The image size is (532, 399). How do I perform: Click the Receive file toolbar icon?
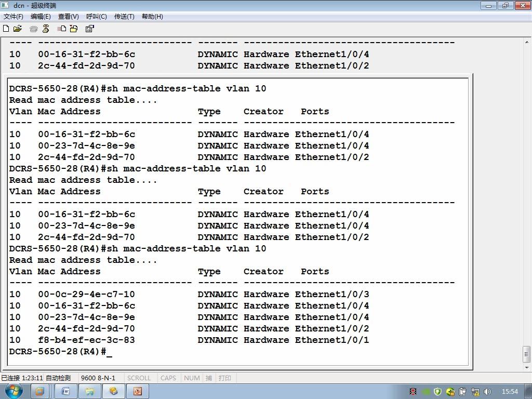pyautogui.click(x=74, y=29)
